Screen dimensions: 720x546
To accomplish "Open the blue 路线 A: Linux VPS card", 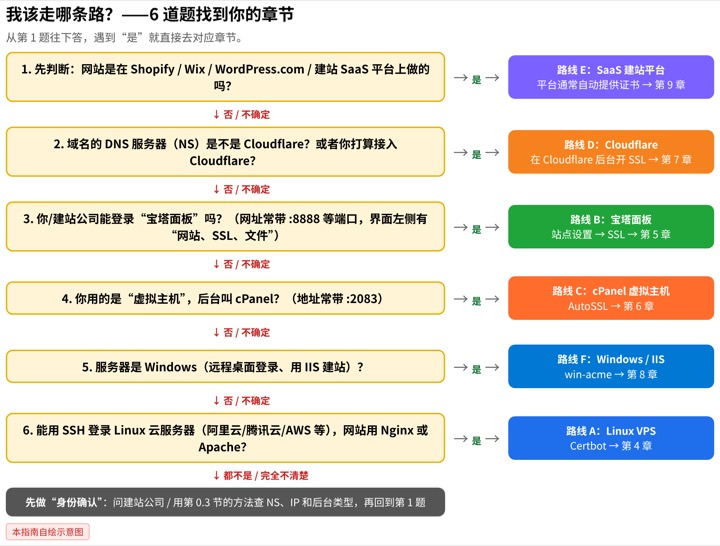I will 611,438.
